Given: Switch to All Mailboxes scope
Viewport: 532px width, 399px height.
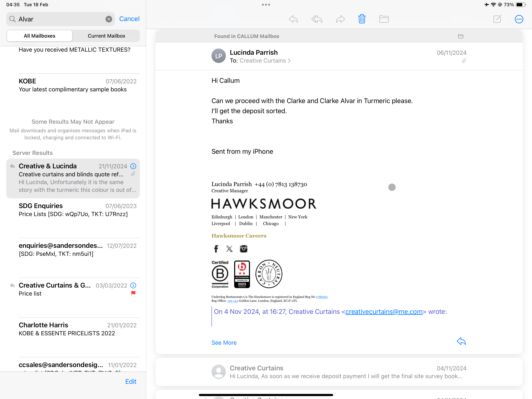Looking at the screenshot, I should click(40, 36).
